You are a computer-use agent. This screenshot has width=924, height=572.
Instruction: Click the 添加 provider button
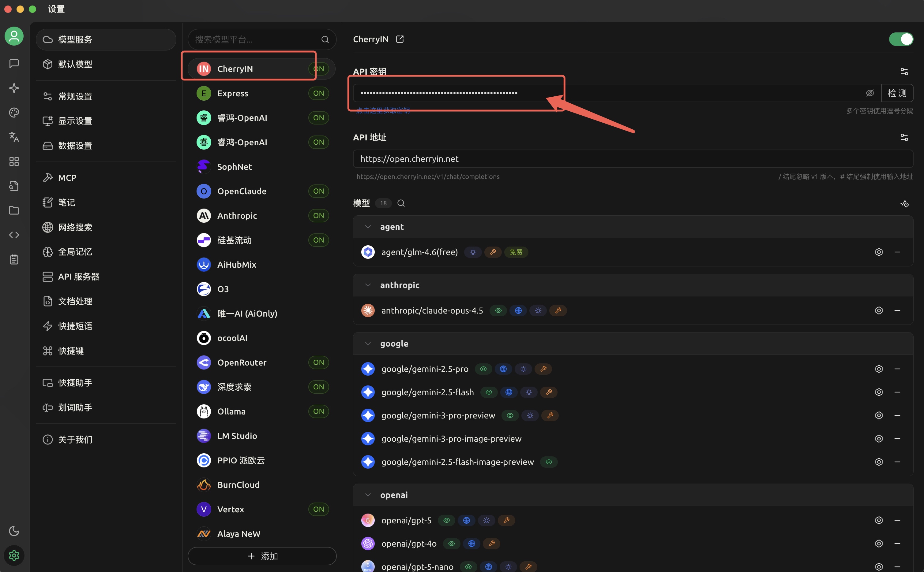coord(262,556)
